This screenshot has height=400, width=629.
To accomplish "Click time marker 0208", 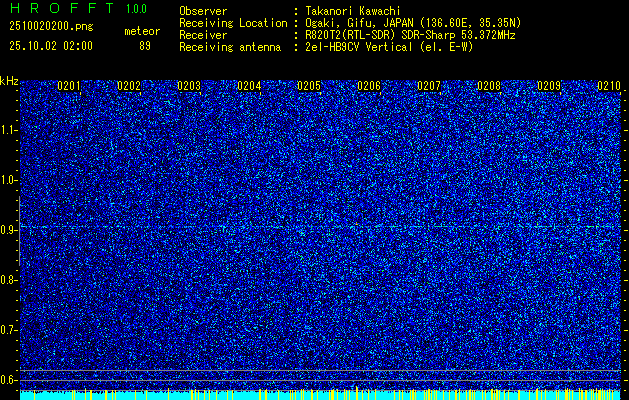I will (489, 86).
